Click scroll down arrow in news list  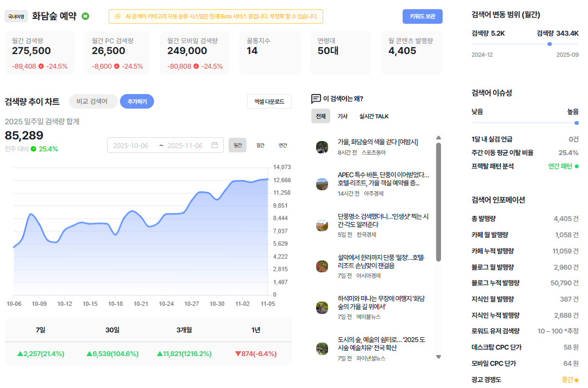[x=438, y=357]
